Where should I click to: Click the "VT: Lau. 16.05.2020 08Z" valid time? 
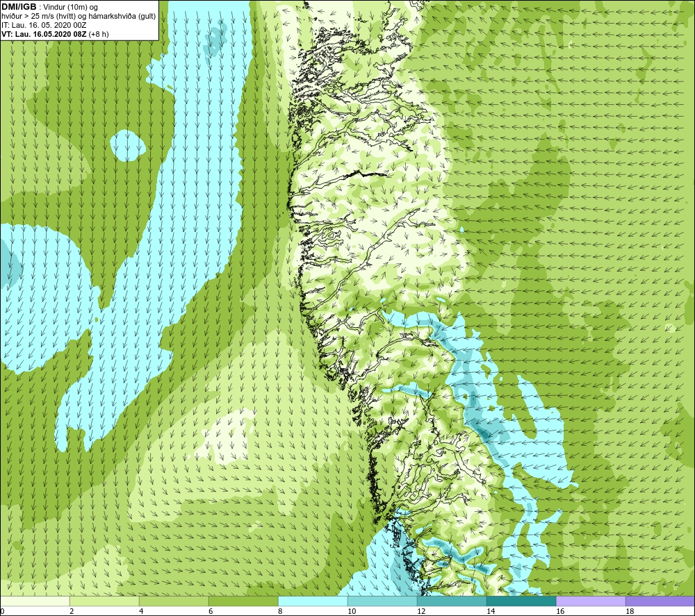pos(44,34)
